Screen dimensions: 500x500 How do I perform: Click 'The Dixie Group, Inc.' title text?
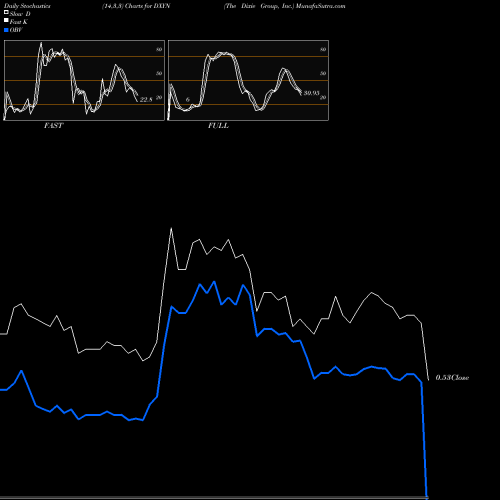(x=259, y=6)
